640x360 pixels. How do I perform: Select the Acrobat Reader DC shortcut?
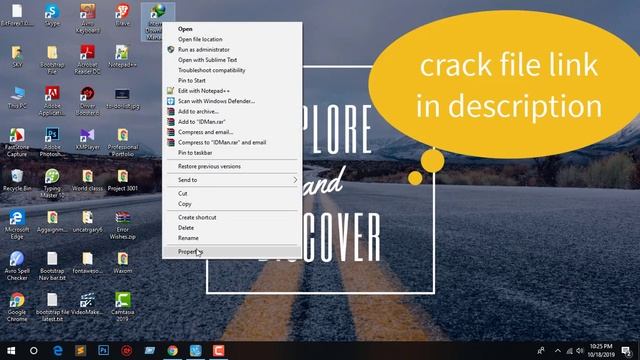coord(87,60)
